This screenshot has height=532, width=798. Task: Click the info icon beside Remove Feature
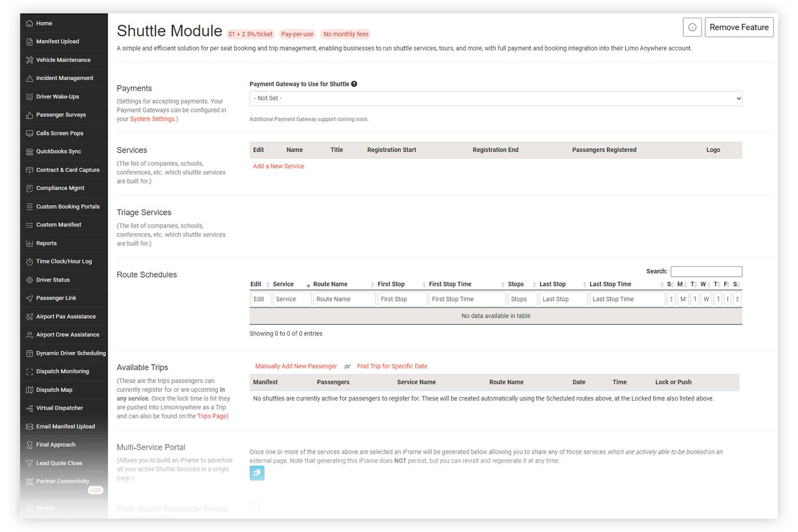click(692, 27)
